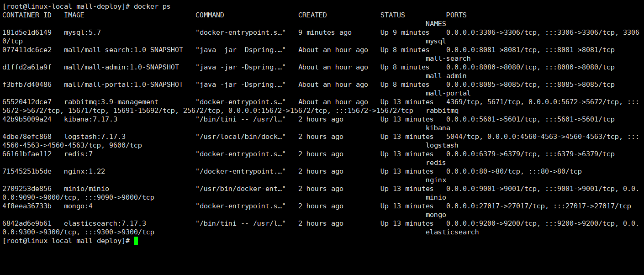Click the COMMAND column header

click(210, 15)
